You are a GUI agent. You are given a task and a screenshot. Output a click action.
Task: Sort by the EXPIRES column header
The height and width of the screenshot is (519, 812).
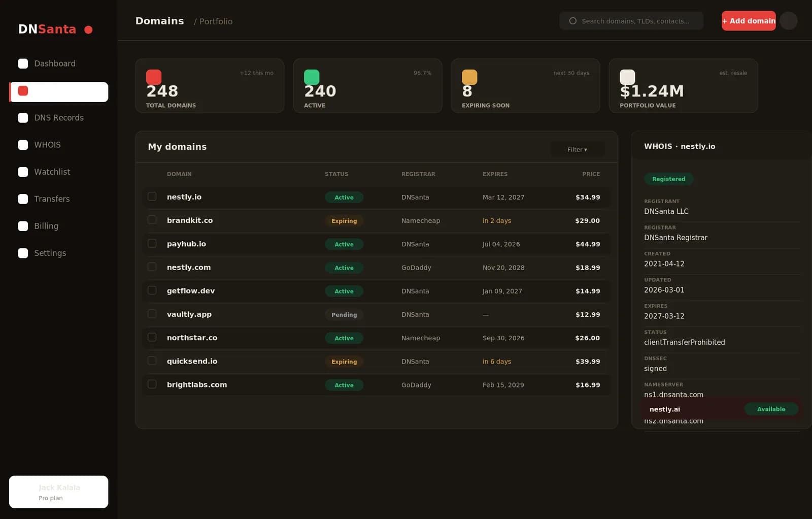click(x=495, y=174)
